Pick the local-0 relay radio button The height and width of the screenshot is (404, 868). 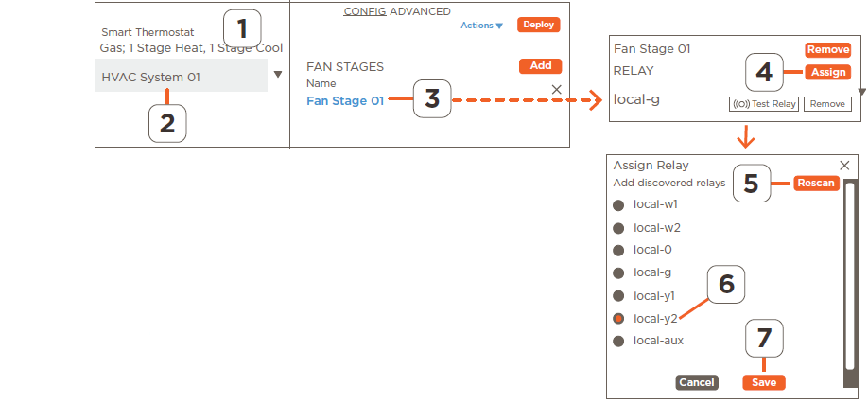click(618, 251)
